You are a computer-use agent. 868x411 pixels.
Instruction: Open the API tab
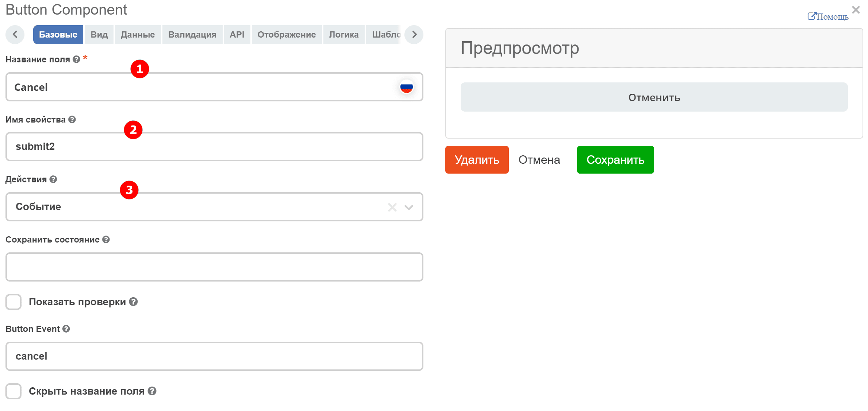[237, 35]
